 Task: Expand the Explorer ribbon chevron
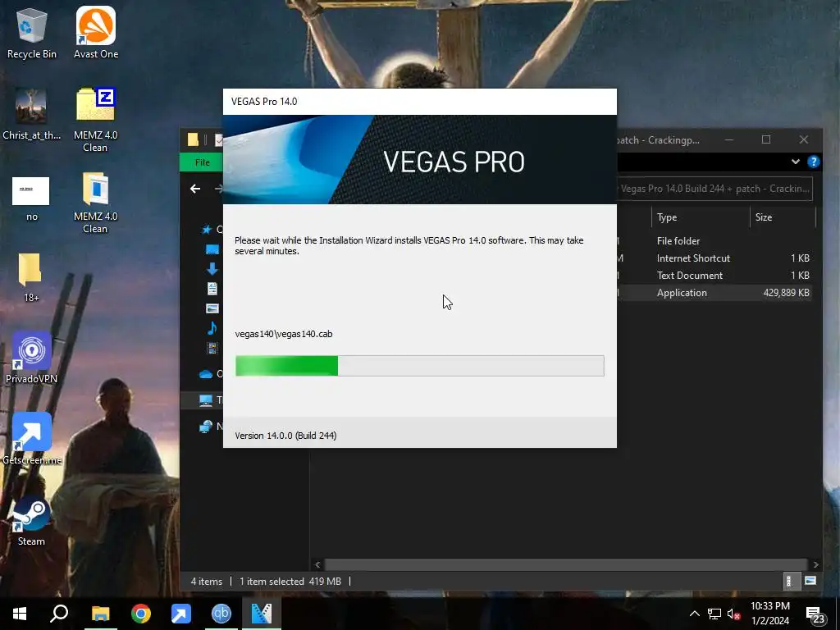[x=796, y=162]
